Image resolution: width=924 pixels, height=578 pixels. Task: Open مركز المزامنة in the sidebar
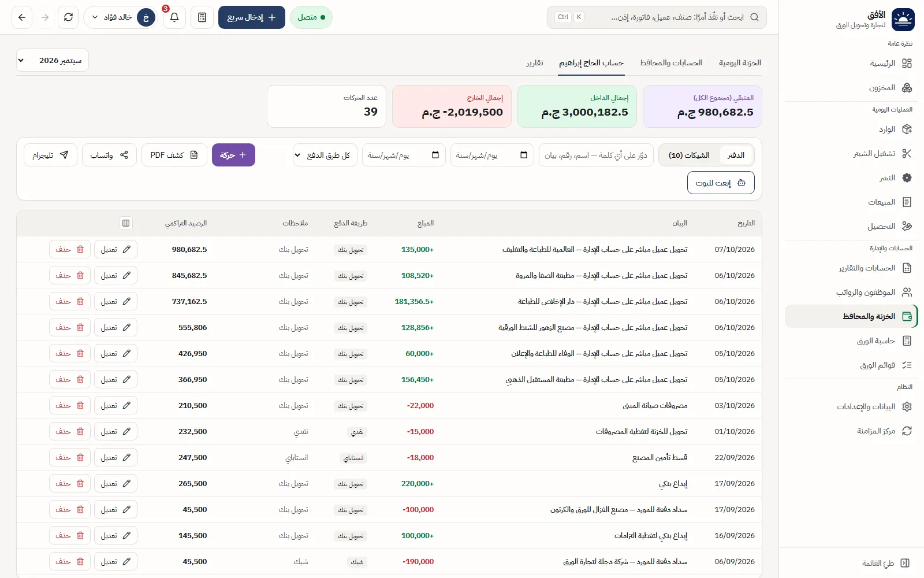pos(851,431)
